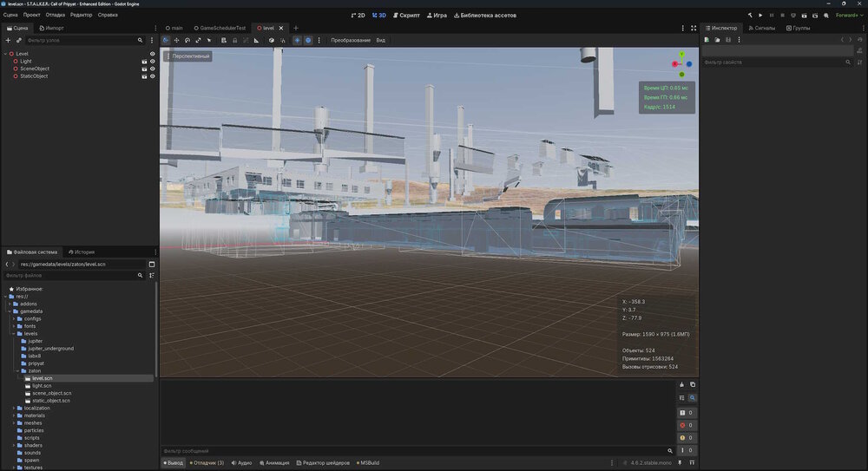Build the project with the hammer icon
This screenshot has width=868, height=471.
750,16
